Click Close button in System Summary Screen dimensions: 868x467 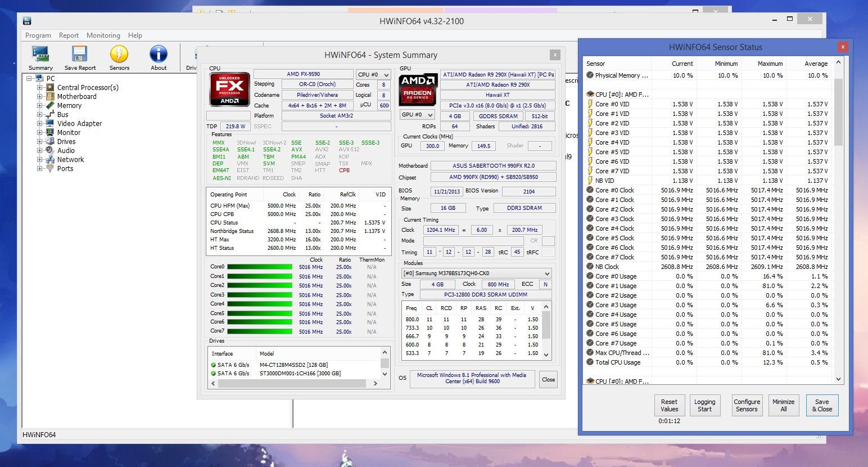coord(548,379)
